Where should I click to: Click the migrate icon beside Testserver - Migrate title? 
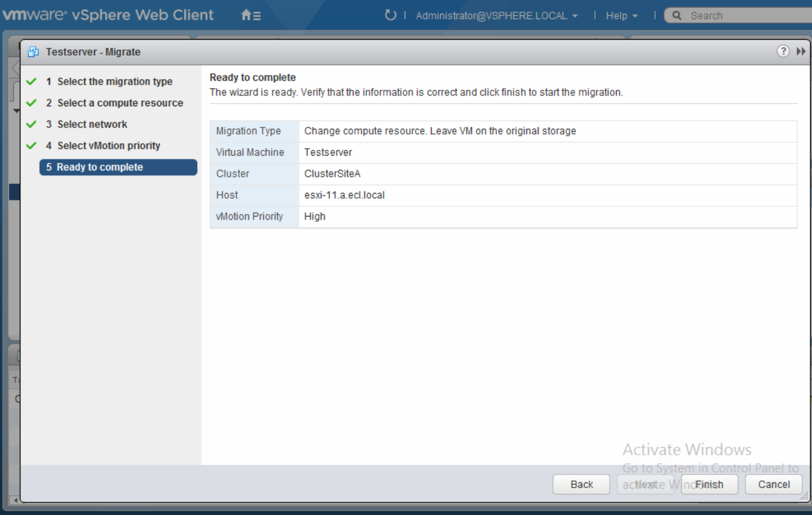coord(33,52)
